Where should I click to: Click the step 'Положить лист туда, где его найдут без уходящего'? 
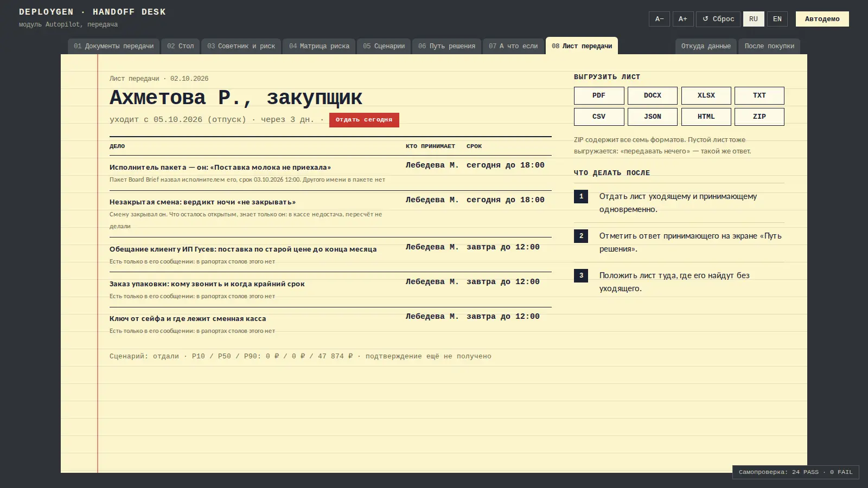pyautogui.click(x=679, y=282)
